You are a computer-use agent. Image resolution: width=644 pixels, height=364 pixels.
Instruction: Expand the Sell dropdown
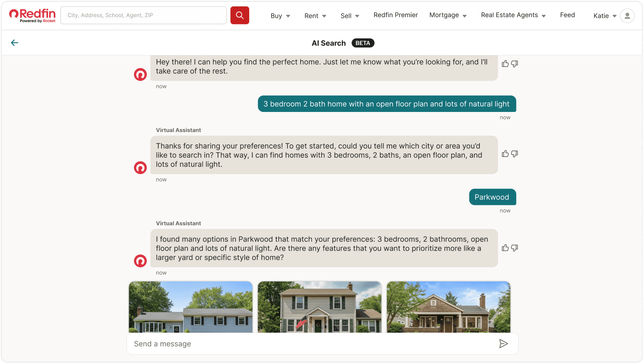click(x=349, y=16)
